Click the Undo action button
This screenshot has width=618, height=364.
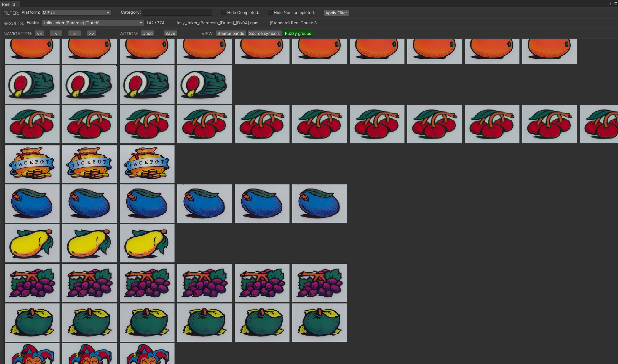pos(147,34)
